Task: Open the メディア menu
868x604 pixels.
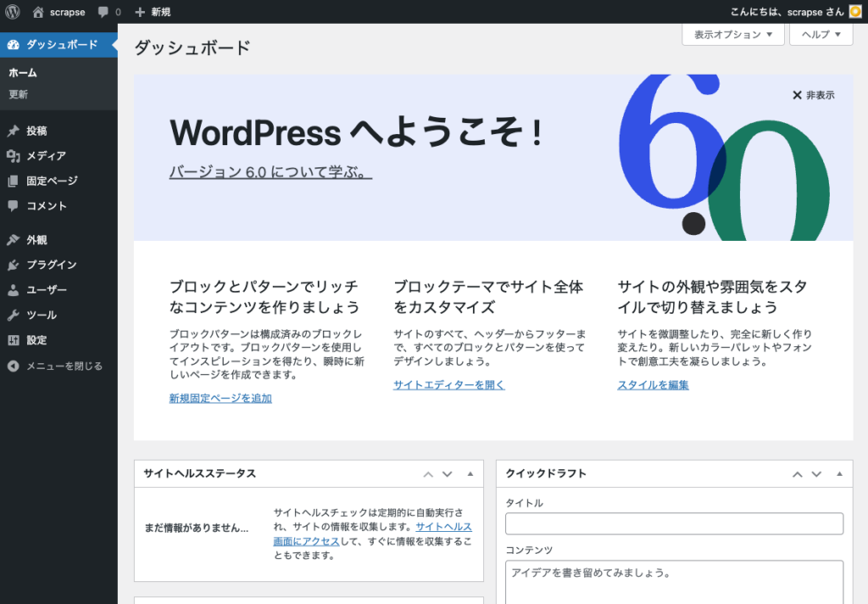Action: coord(58,156)
